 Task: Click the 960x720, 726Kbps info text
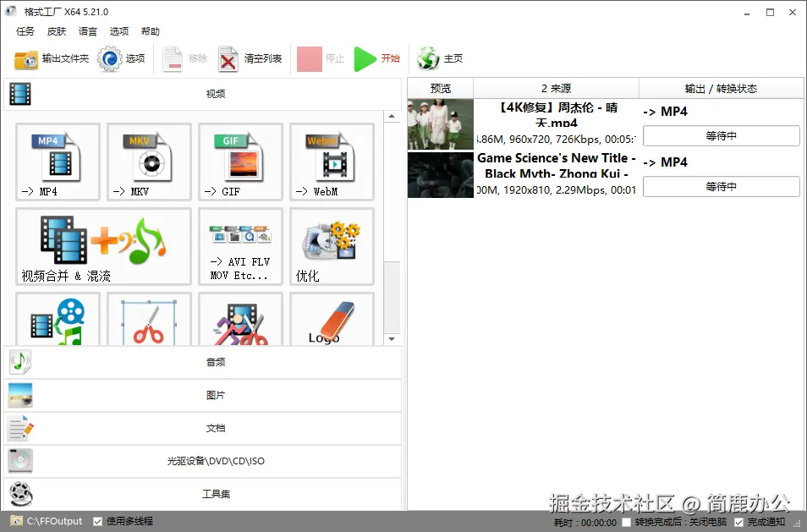[555, 140]
